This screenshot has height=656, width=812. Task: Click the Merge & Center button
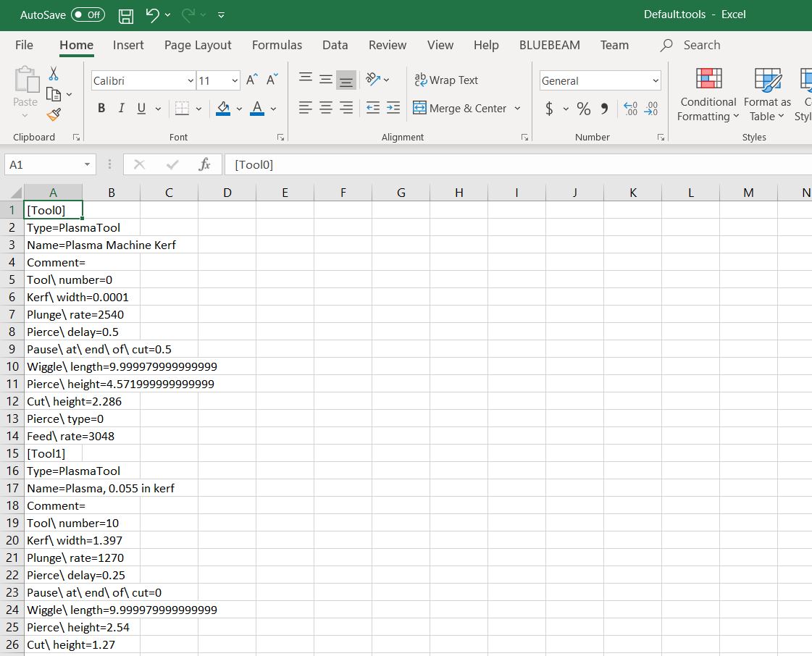tap(459, 108)
